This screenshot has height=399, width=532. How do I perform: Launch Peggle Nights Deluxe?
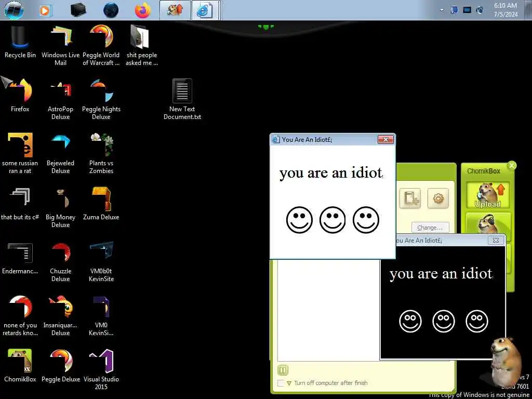[101, 99]
